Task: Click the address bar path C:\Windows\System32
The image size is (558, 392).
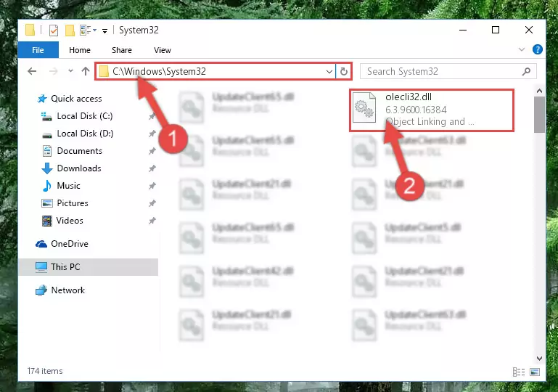Action: click(159, 71)
